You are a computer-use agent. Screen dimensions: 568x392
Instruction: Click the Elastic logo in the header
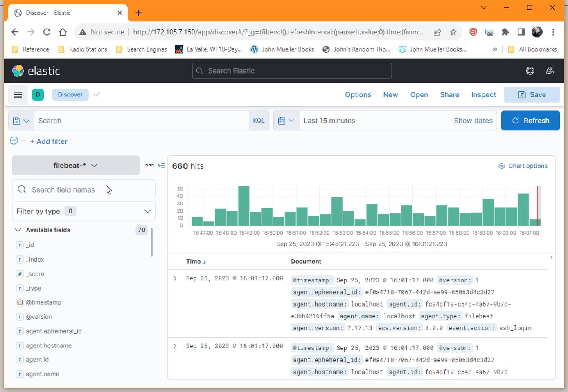coord(35,70)
